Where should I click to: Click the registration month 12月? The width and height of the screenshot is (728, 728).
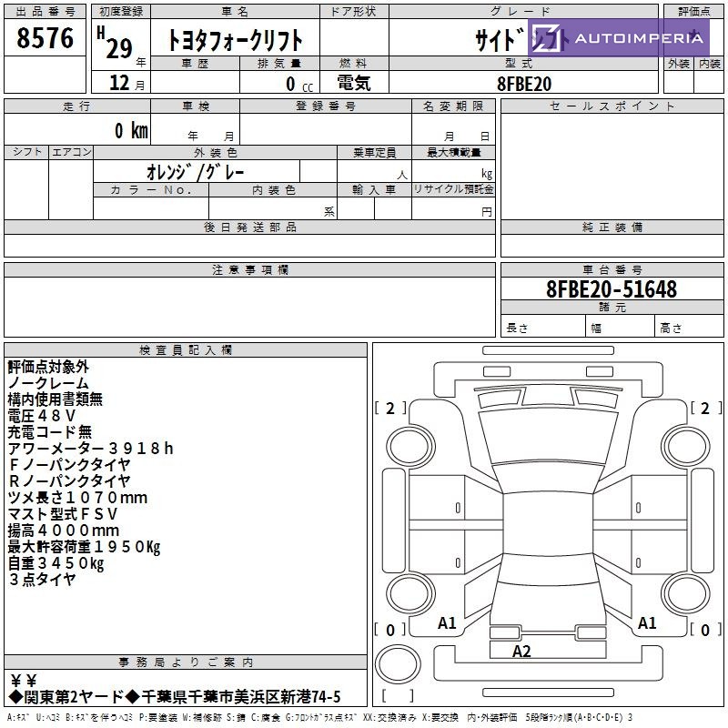[x=127, y=83]
